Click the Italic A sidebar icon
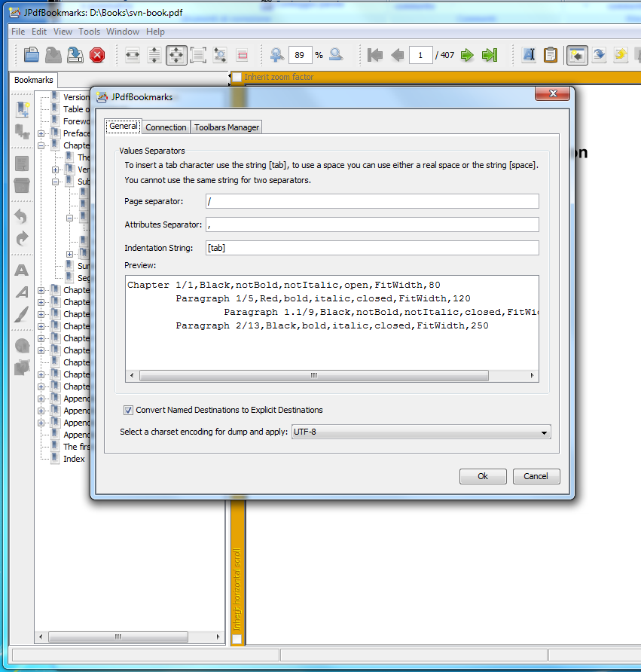The width and height of the screenshot is (641, 672). coord(22,292)
